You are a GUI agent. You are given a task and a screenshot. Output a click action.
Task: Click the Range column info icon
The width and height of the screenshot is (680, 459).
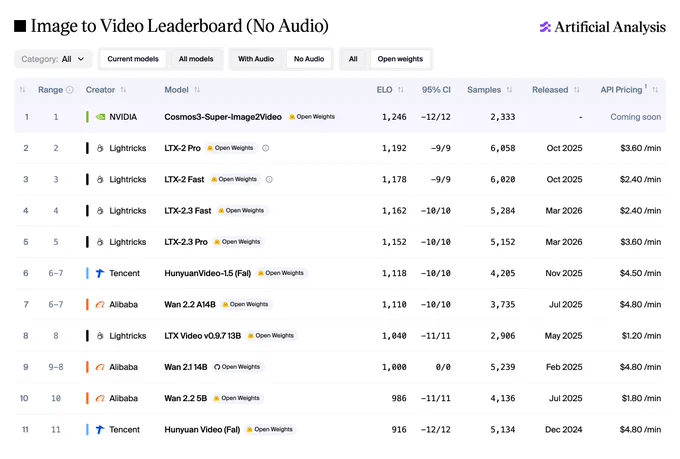pyautogui.click(x=69, y=90)
